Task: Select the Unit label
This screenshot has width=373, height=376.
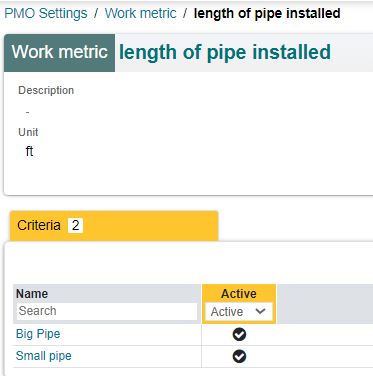Action: 28,132
